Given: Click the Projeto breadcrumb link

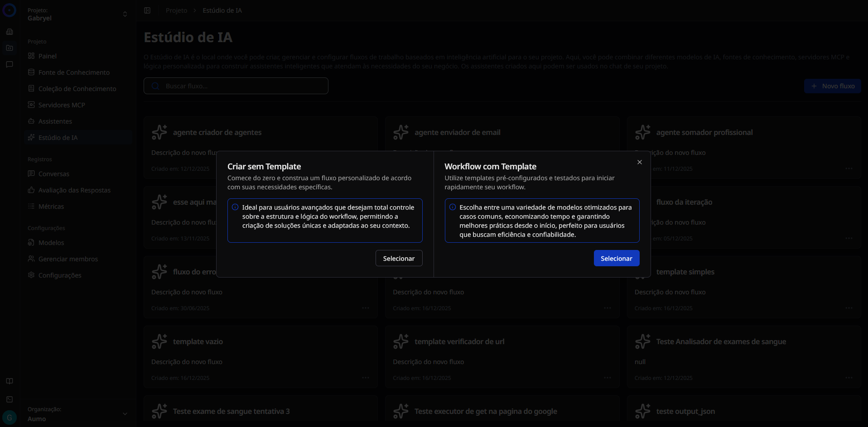Looking at the screenshot, I should click(x=176, y=10).
